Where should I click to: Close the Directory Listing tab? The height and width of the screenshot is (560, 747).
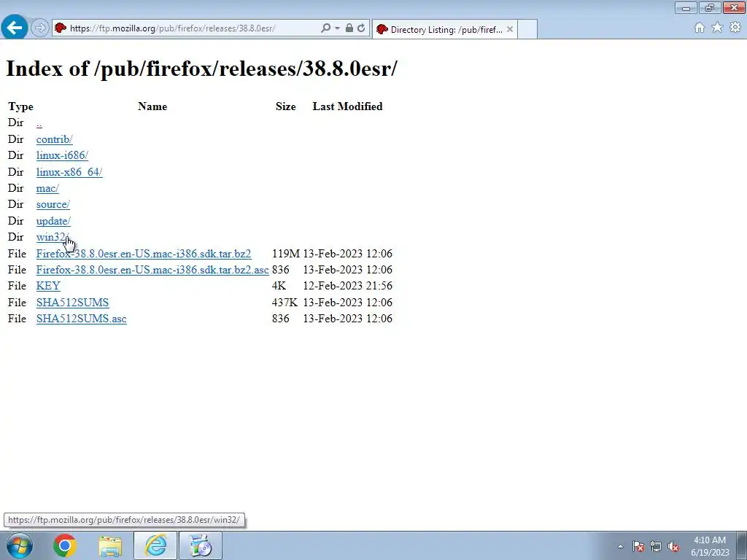pos(510,29)
